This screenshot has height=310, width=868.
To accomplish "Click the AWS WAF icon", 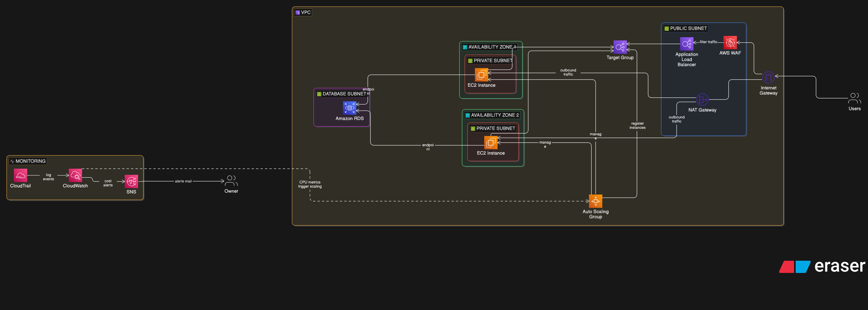I will tap(730, 43).
